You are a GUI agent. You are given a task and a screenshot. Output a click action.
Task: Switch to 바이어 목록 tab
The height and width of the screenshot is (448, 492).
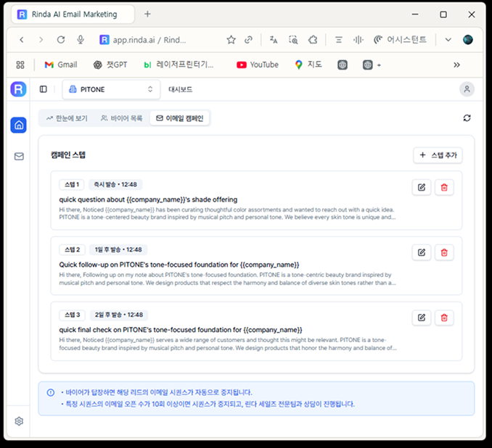122,118
